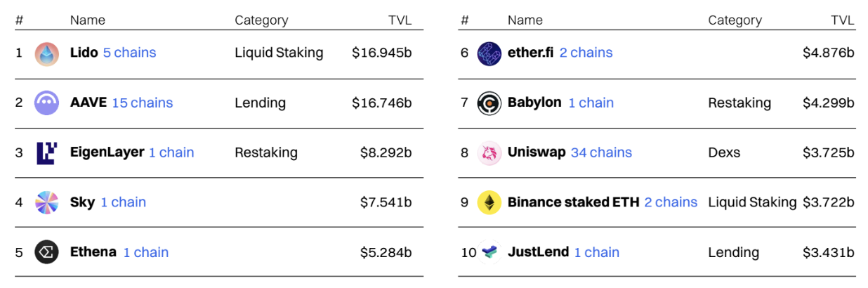The width and height of the screenshot is (868, 288).
Task: Click the Name header in left table
Action: point(88,20)
